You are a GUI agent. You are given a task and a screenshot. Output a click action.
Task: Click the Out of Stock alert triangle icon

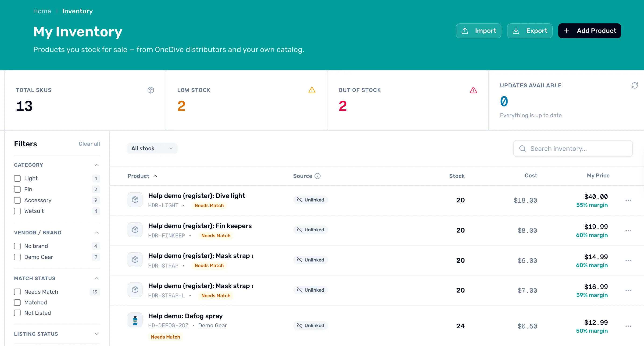point(473,90)
